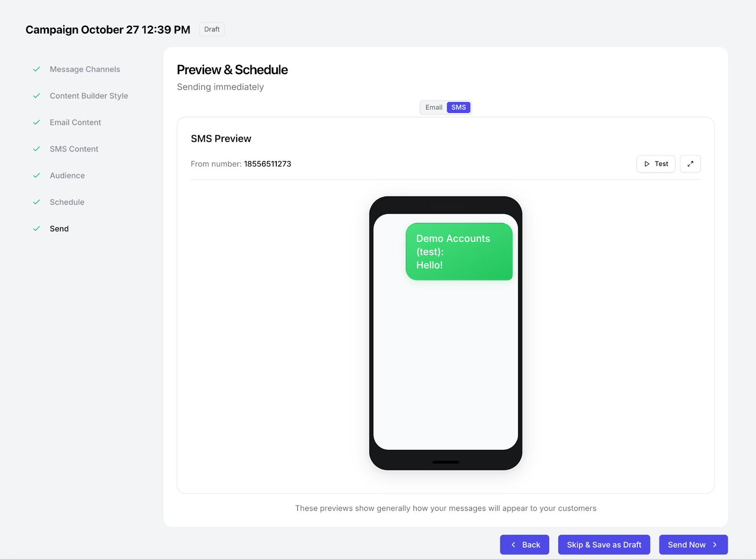Click the left chevron in Back button
Screen dimensions: 756x559
pyautogui.click(x=513, y=544)
